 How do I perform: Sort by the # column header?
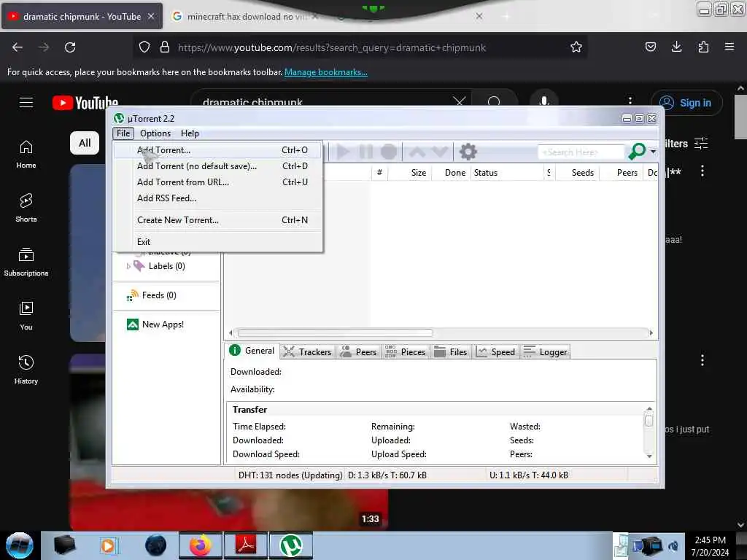pos(379,173)
